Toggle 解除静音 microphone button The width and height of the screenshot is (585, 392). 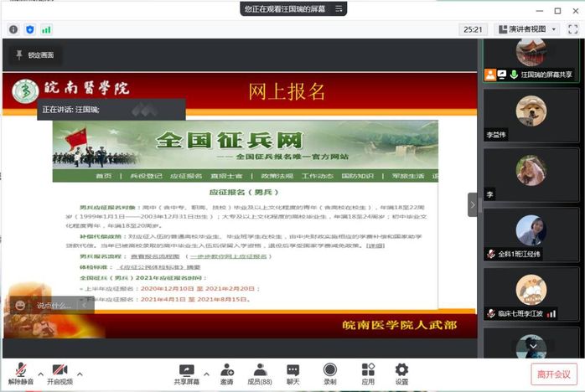coord(18,374)
